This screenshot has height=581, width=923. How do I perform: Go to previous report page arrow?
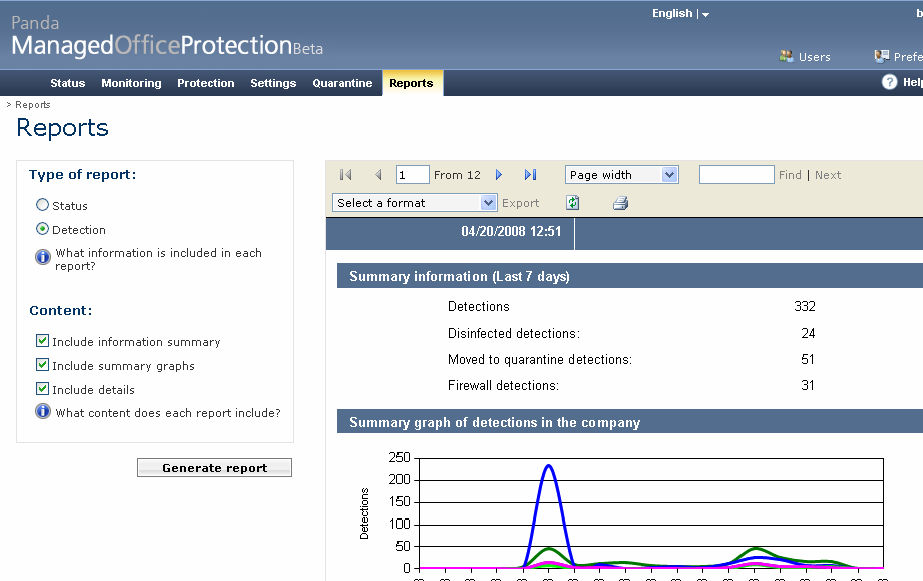(378, 175)
